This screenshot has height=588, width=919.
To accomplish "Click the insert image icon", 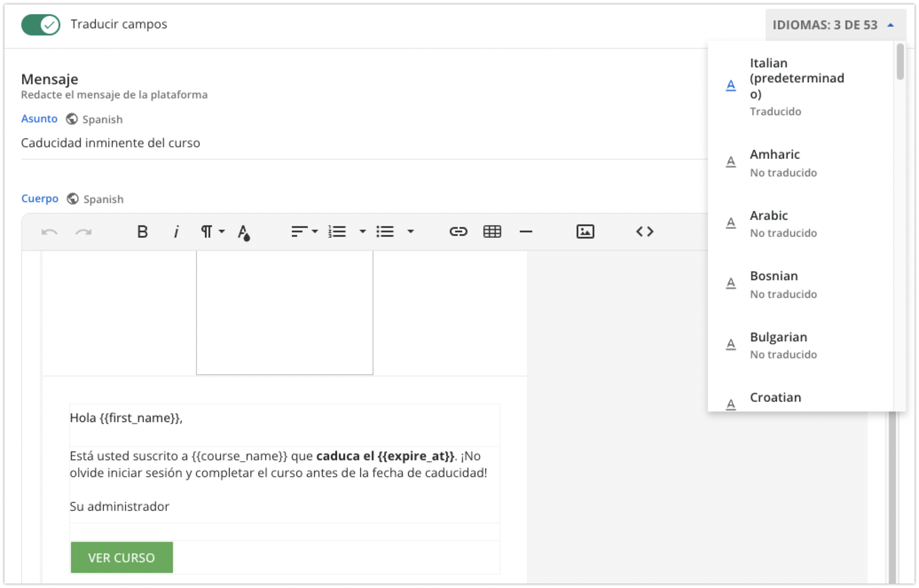I will [x=585, y=231].
